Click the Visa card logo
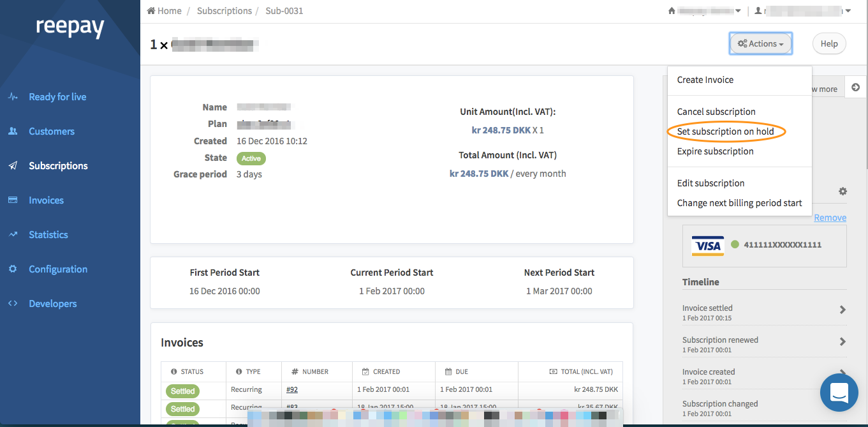Screen dimensions: 868x427 point(708,245)
